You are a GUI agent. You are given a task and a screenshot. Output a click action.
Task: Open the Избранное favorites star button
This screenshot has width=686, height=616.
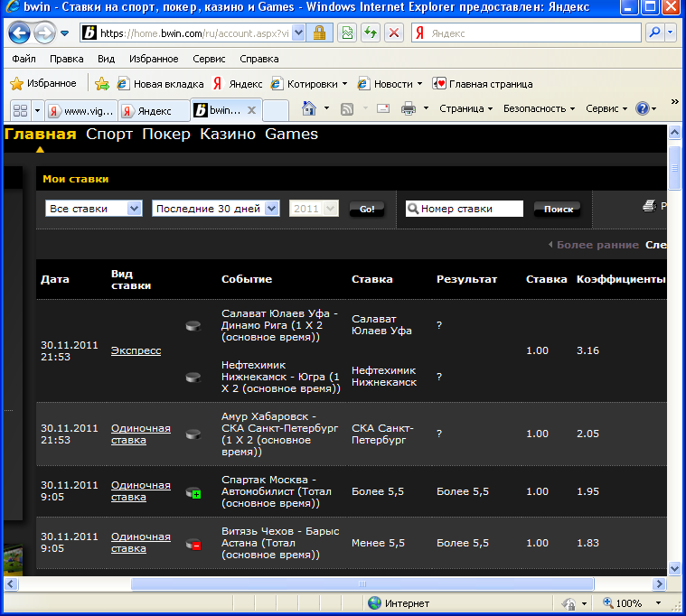click(x=42, y=83)
